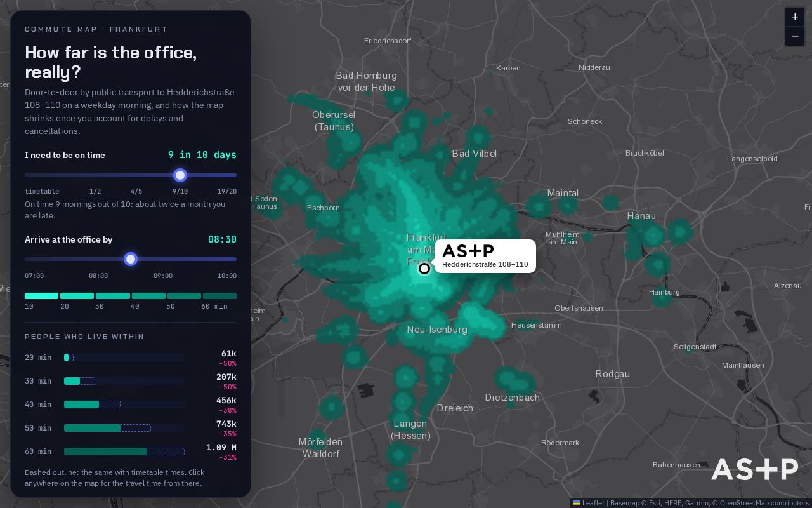The height and width of the screenshot is (508, 812).
Task: Click the 30 min population bar
Action: (x=124, y=381)
